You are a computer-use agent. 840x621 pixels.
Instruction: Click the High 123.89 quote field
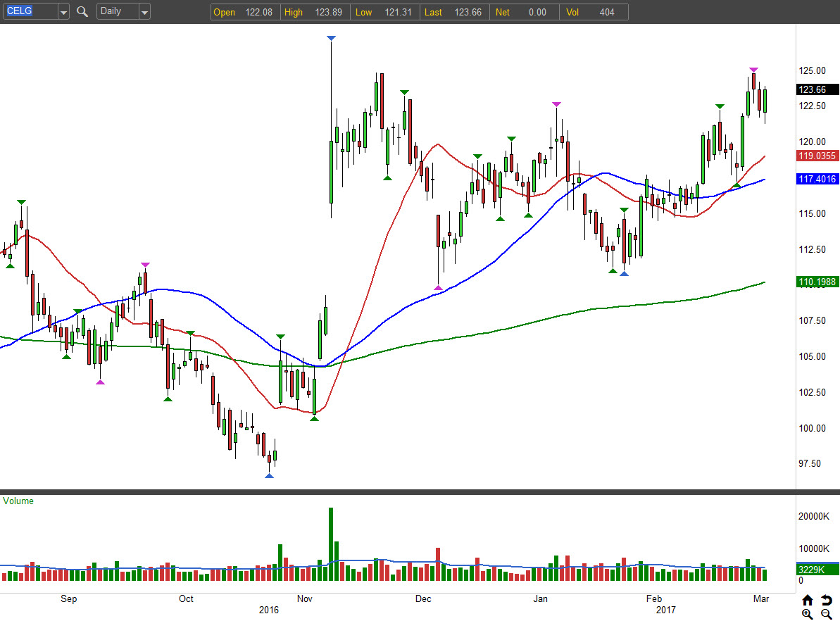(x=315, y=12)
